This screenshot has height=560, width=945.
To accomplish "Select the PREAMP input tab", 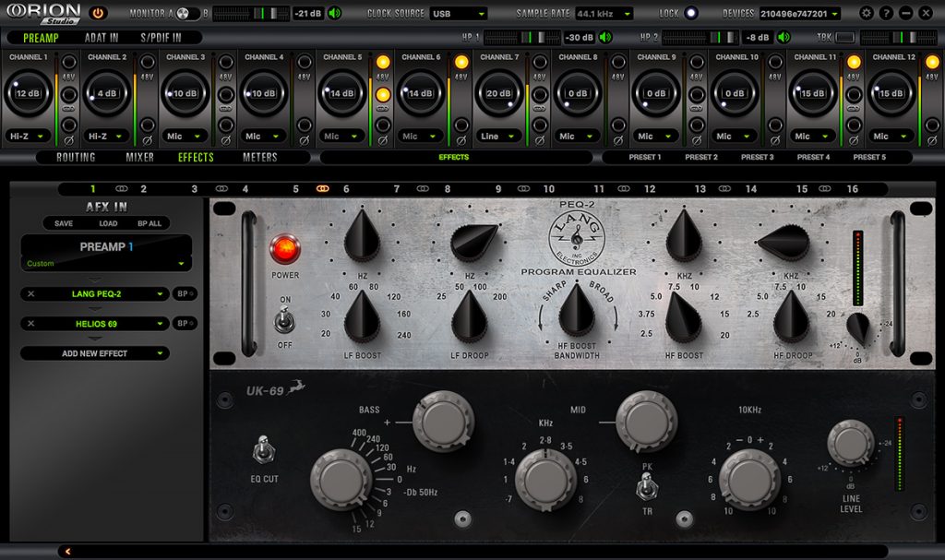I will tap(41, 38).
